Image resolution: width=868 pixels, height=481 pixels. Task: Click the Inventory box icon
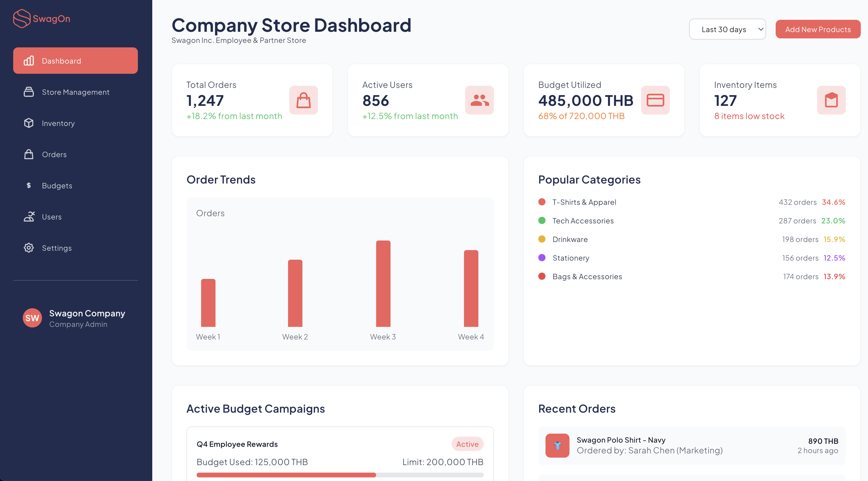[x=29, y=123]
